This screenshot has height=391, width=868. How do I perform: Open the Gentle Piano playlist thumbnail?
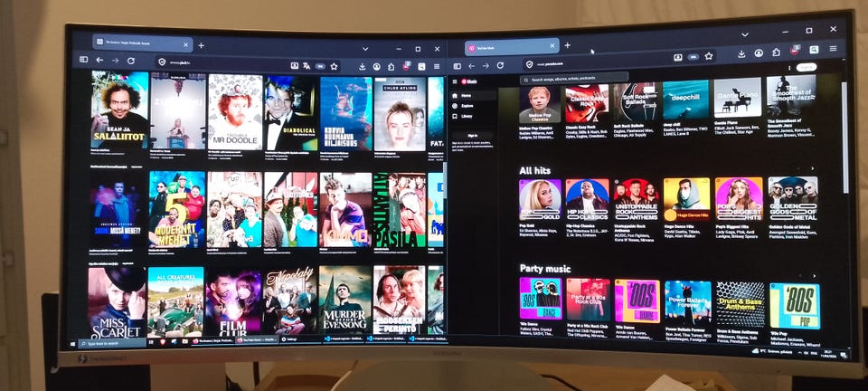click(x=738, y=98)
